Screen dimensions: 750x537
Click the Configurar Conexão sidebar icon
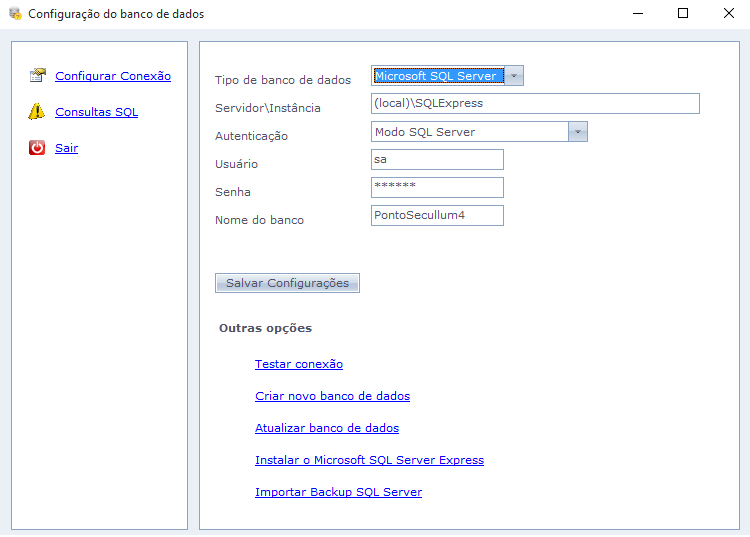(x=38, y=76)
